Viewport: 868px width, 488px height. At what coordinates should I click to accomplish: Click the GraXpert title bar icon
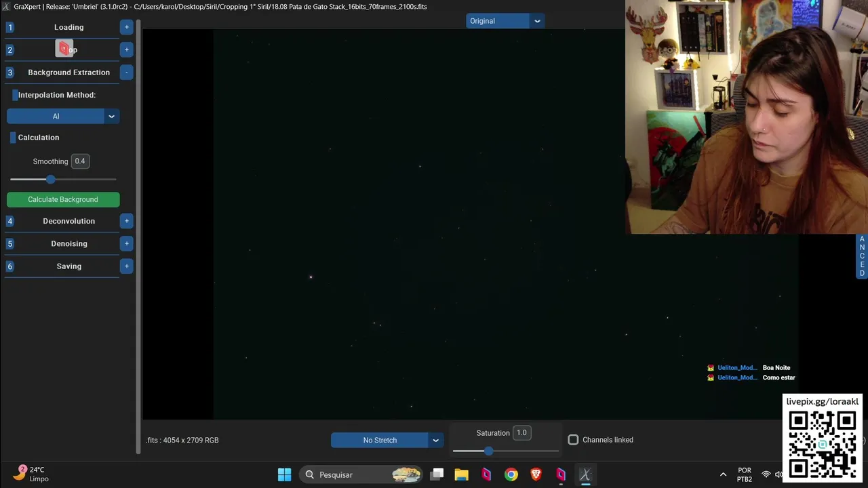[6, 6]
